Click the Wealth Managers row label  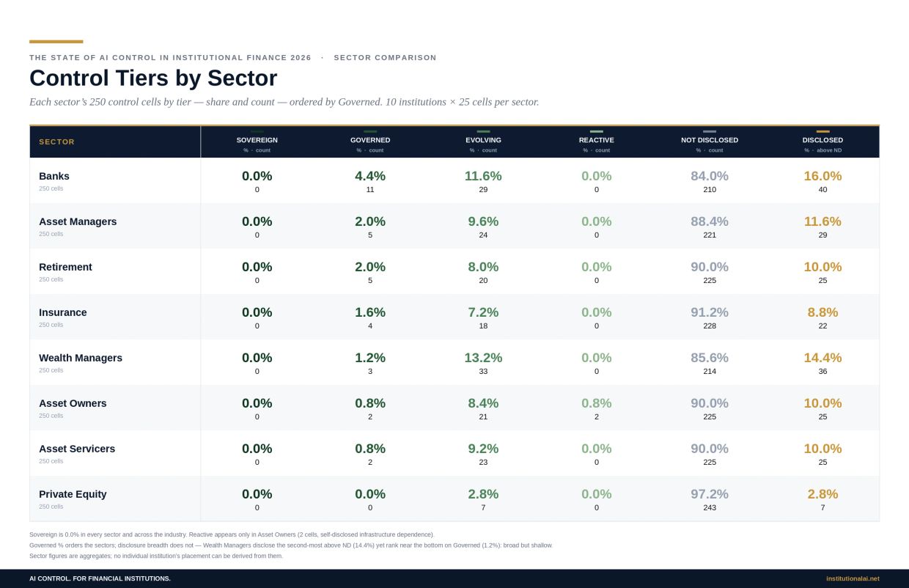pyautogui.click(x=81, y=358)
